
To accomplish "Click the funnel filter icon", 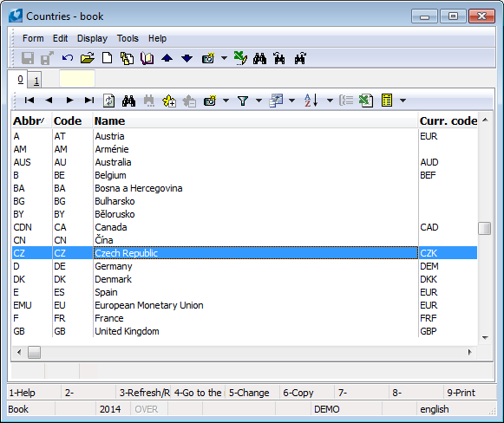I will [243, 101].
